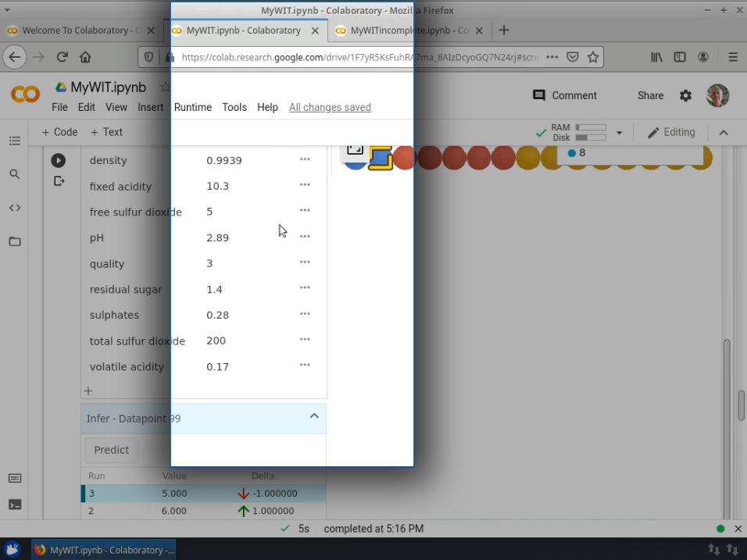Click the expand datapoint view icon
Image resolution: width=747 pixels, height=560 pixels.
355,149
